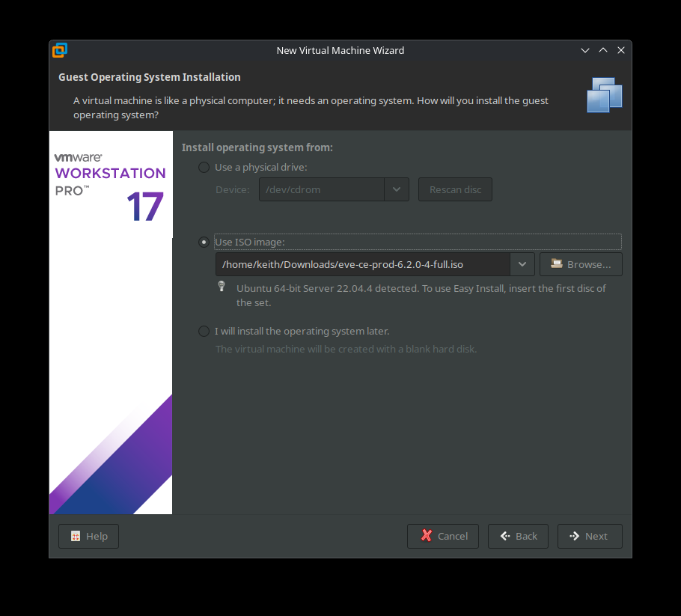Proceed with the Next button
681x616 pixels.
[590, 536]
